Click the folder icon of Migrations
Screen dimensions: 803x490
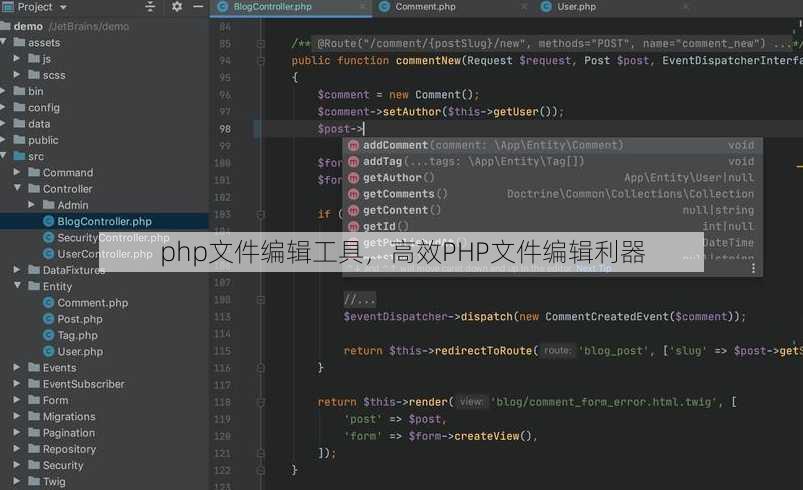(34, 416)
